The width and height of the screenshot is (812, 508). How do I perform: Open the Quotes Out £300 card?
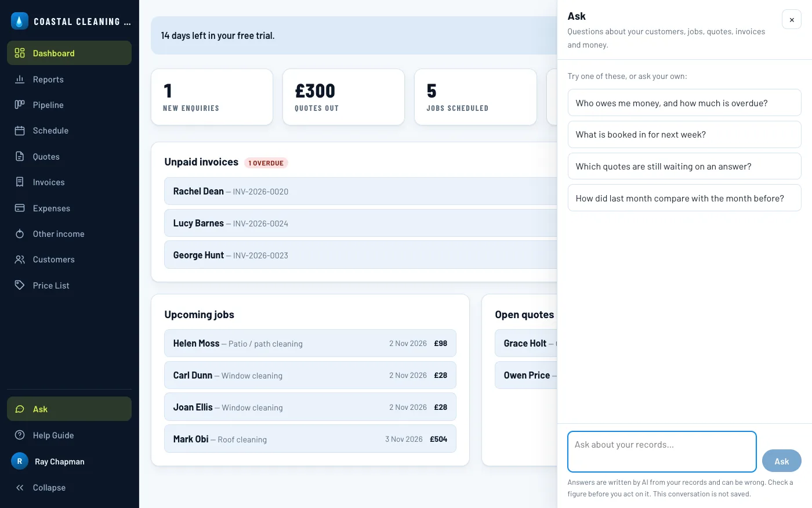point(343,97)
